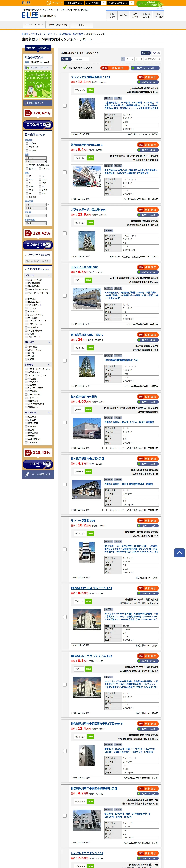Open マイサーチ clock icon
The image size is (186, 868).
[x=49, y=3]
